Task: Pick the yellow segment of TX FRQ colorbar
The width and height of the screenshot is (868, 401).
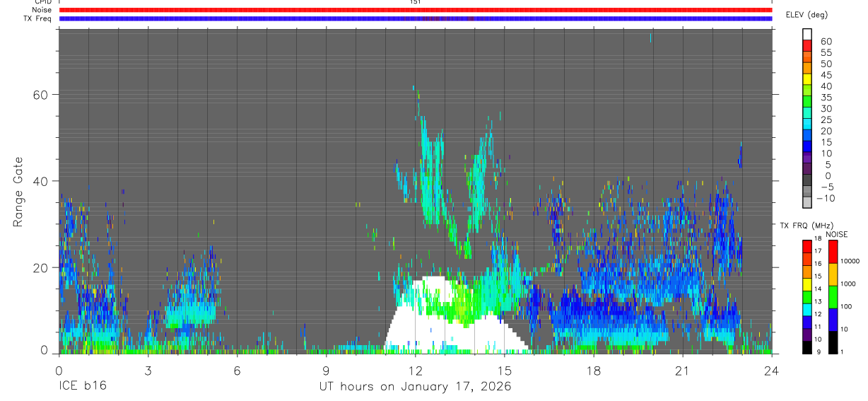Action: pos(807,283)
